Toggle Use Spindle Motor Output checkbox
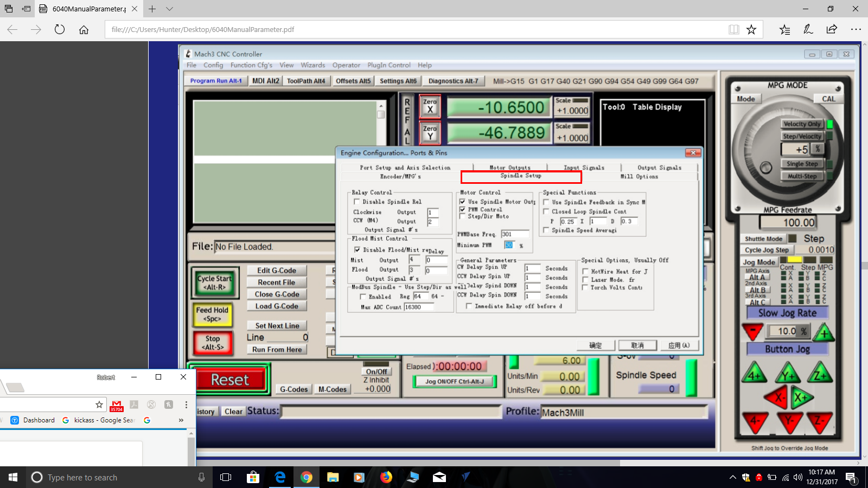Screen dimensions: 868x488 point(462,202)
